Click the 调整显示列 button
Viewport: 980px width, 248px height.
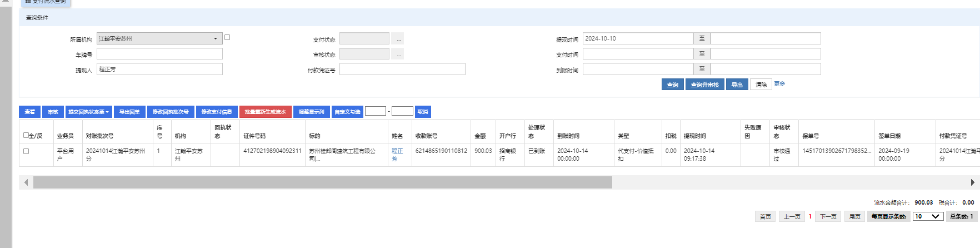(311, 112)
